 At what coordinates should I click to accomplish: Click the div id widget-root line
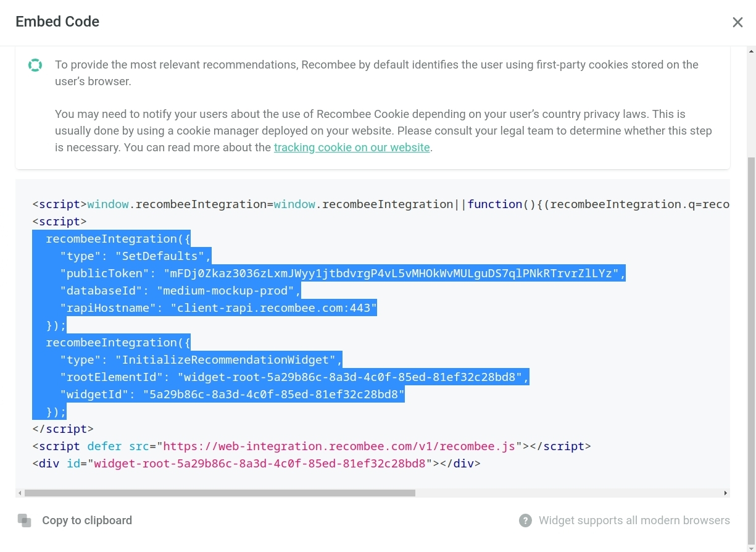click(x=256, y=464)
